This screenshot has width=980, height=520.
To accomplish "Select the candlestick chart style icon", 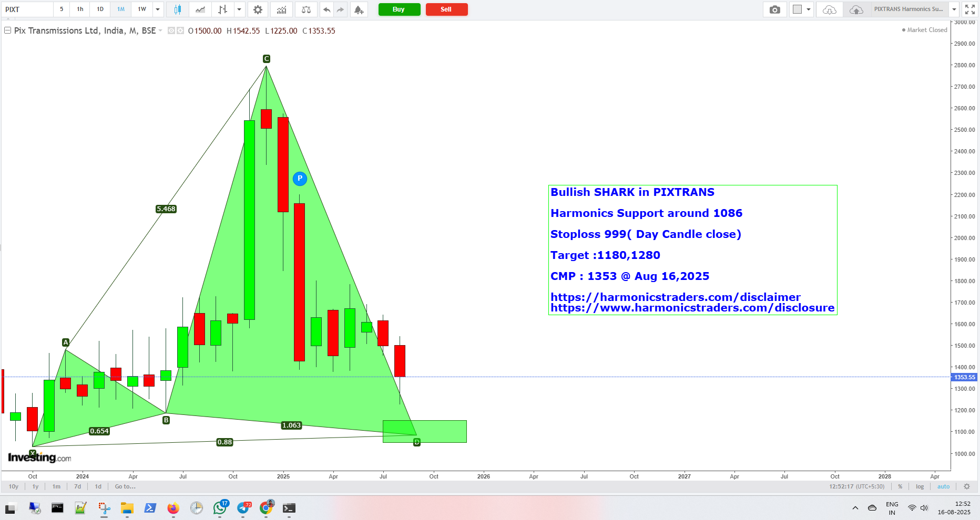I will pyautogui.click(x=177, y=9).
